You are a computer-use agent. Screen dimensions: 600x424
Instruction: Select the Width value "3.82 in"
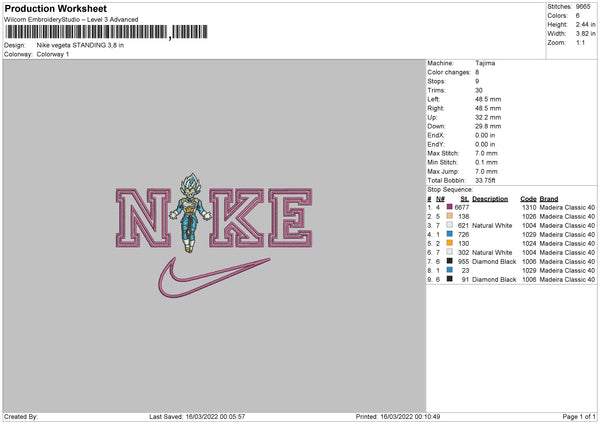click(x=585, y=34)
